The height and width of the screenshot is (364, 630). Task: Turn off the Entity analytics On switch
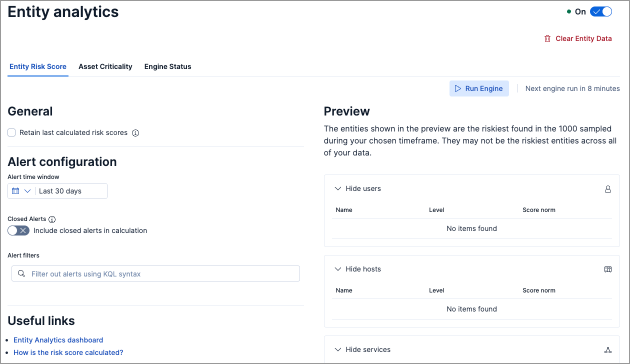pyautogui.click(x=600, y=12)
